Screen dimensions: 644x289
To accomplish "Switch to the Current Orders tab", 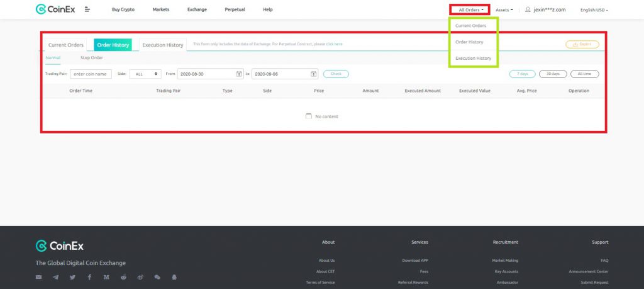I will coord(65,45).
